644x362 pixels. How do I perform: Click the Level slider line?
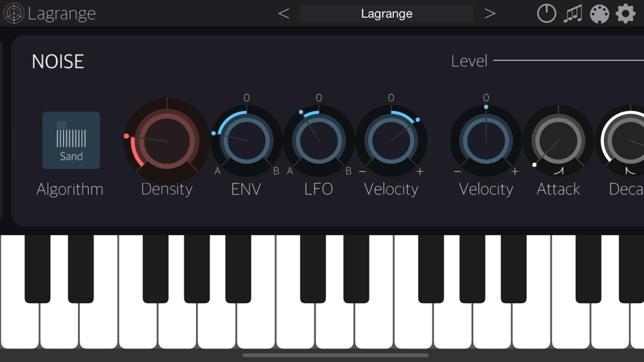pos(569,60)
